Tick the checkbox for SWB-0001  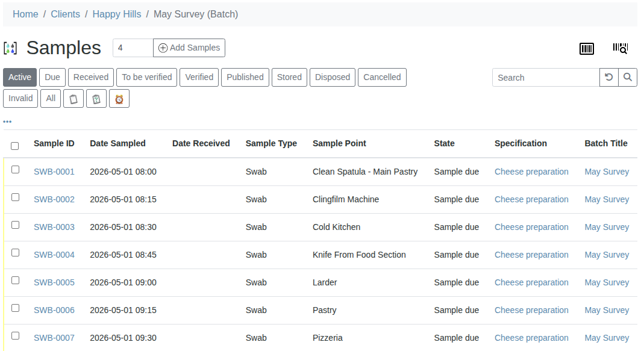(15, 170)
